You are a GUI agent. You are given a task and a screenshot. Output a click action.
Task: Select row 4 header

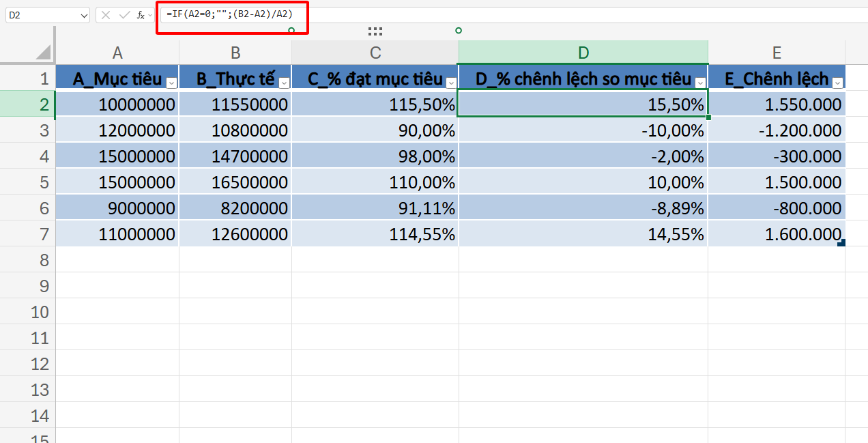pyautogui.click(x=27, y=156)
